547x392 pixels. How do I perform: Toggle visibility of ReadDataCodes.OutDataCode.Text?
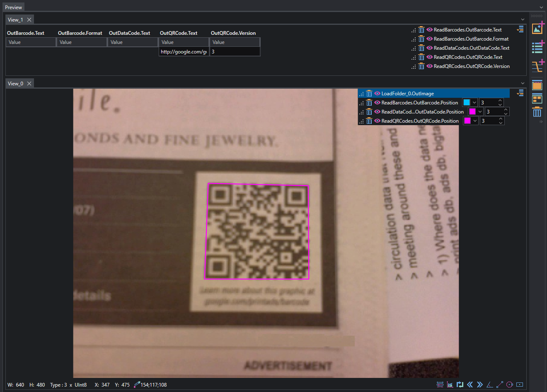(430, 48)
